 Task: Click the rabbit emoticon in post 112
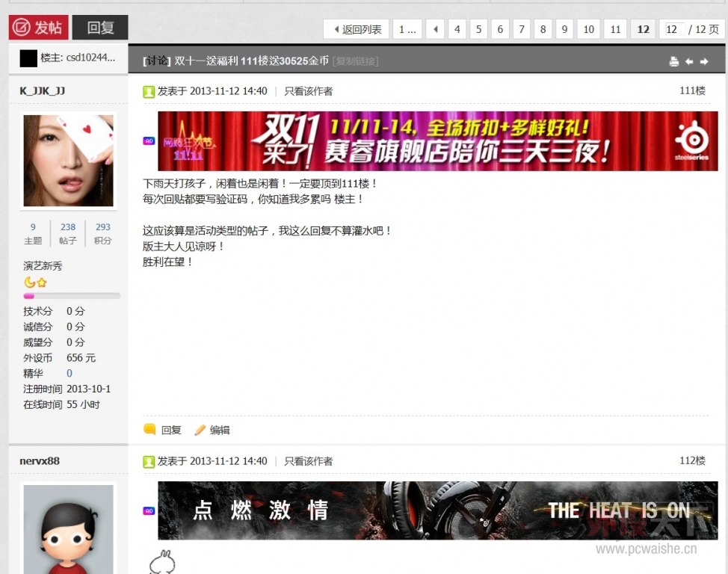[162, 562]
